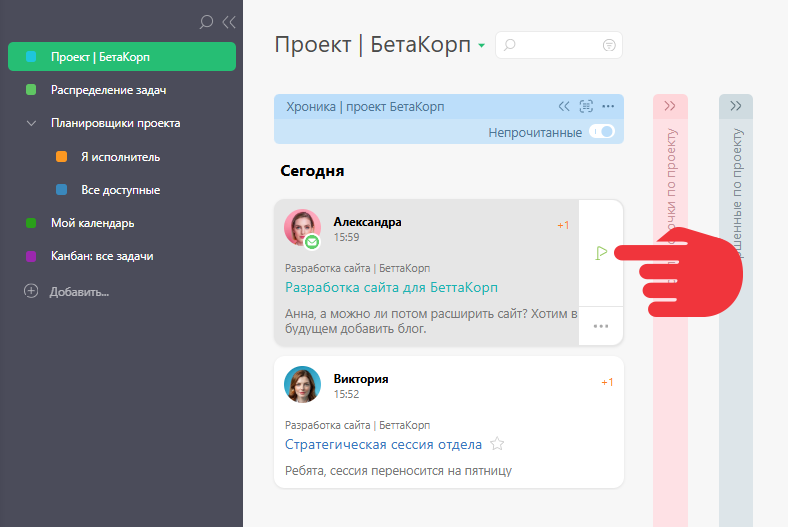
Task: Click Виктория's avatar photo
Action: click(x=302, y=384)
